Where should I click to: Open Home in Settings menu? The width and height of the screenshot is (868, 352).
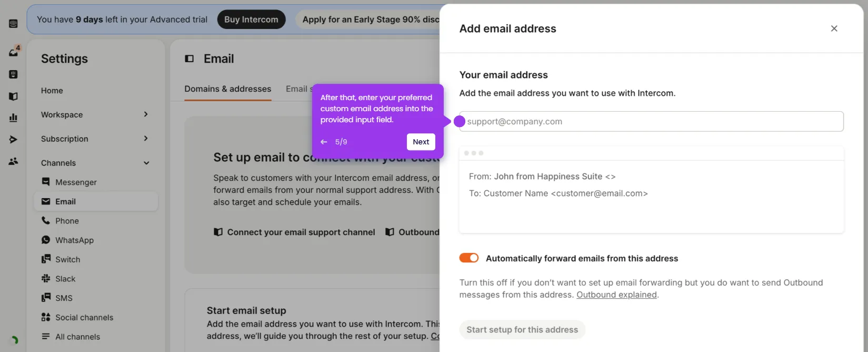[x=52, y=91]
